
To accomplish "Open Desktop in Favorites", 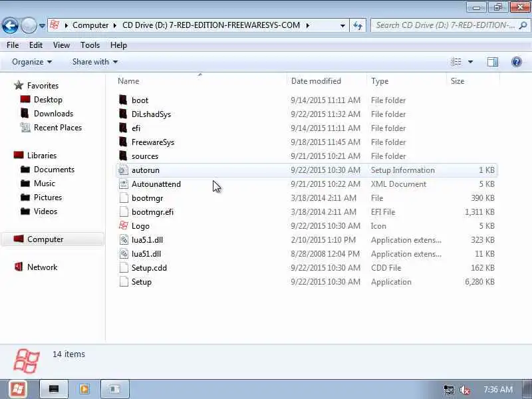I will (48, 100).
